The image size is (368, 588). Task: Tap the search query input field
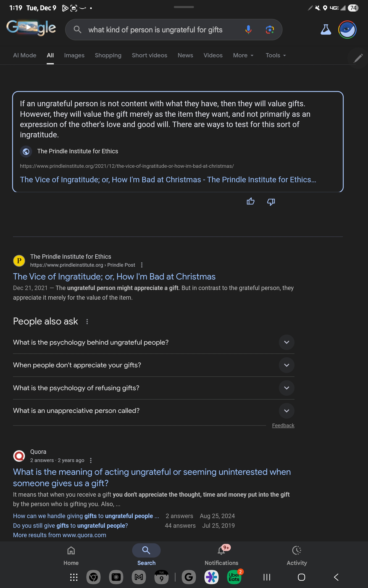156,30
